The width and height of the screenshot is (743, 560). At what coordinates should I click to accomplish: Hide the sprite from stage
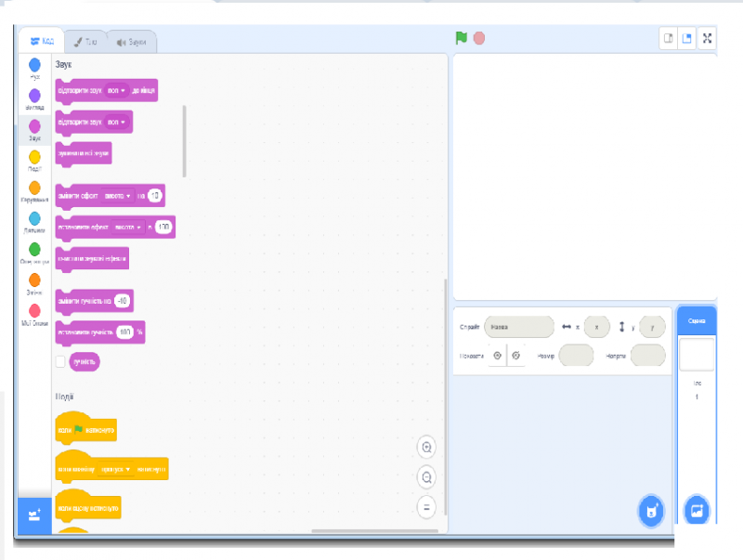click(x=516, y=356)
